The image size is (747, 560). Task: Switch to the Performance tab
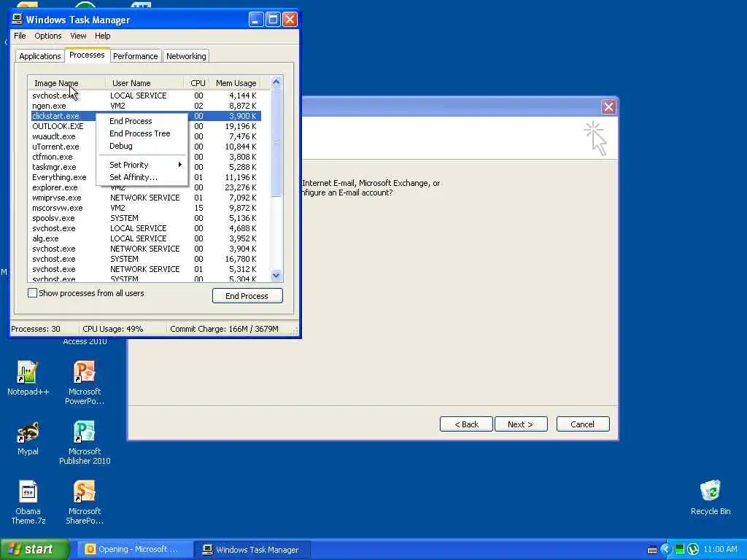[135, 56]
